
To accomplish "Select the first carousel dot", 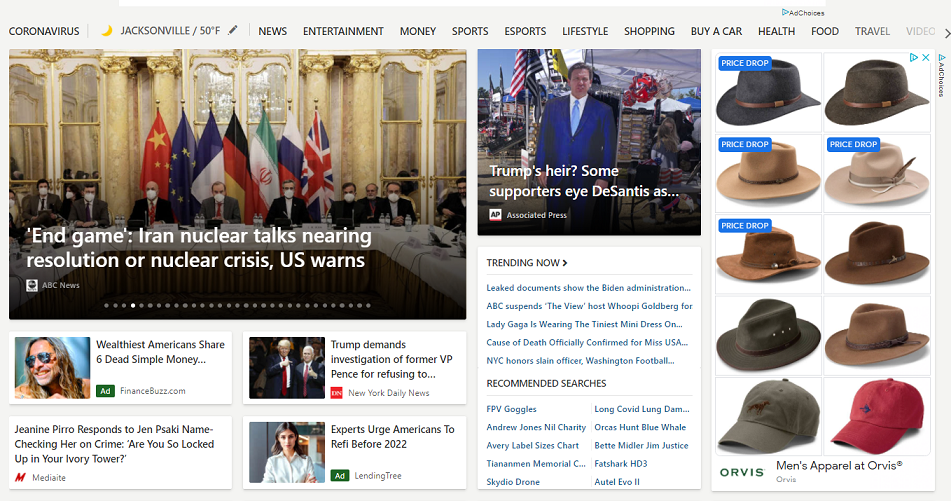I will click(106, 305).
